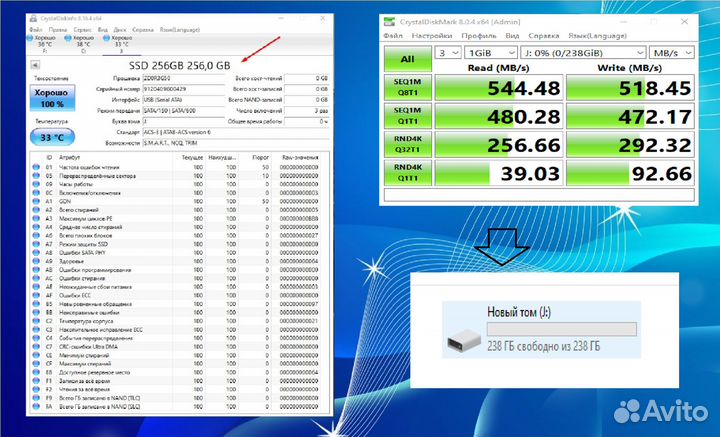Run the SEQ1M Q1T1 test
This screenshot has width=720, height=437.
(x=408, y=116)
